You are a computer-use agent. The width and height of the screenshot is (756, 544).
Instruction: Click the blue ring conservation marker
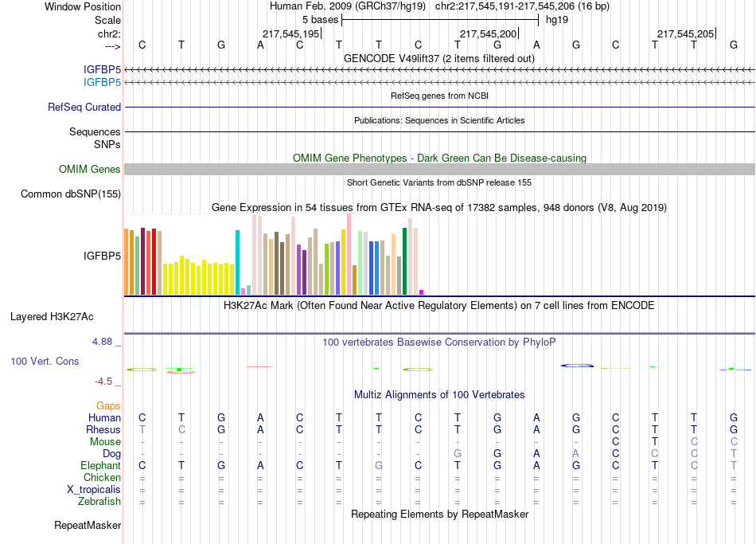(577, 366)
